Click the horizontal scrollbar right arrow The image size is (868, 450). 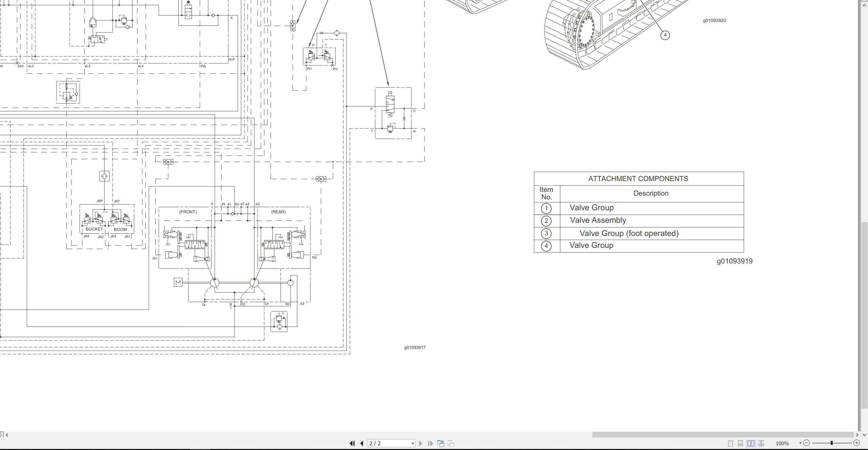(x=857, y=435)
